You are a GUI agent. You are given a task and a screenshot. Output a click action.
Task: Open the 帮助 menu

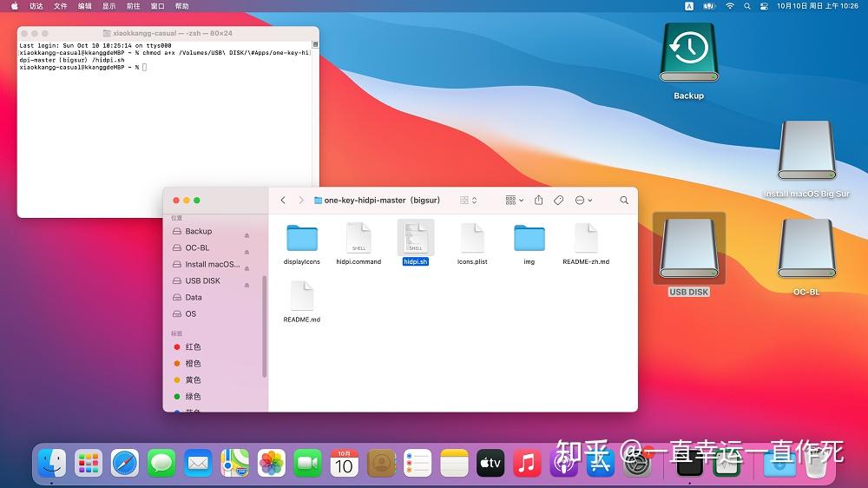(x=182, y=6)
